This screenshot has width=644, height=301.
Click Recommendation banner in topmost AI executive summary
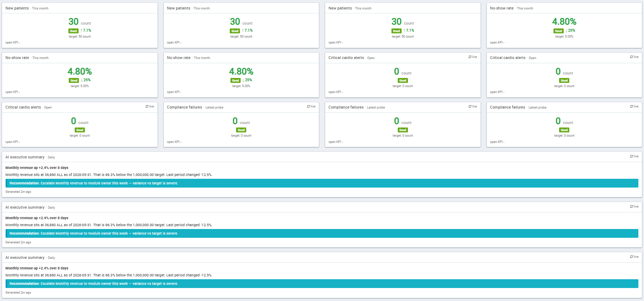(x=322, y=183)
